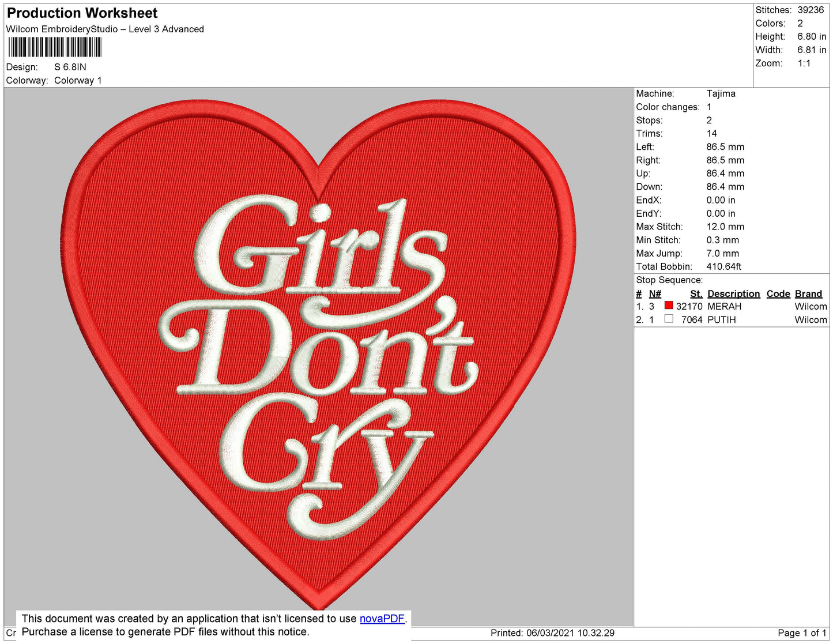This screenshot has height=644, width=833.
Task: Click the Stops value 2
Action: pos(709,120)
